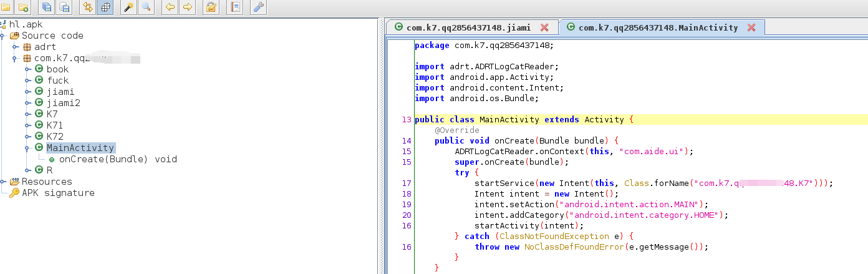This screenshot has width=868, height=274.
Task: Click the import android.os.Bundle line
Action: coord(476,98)
